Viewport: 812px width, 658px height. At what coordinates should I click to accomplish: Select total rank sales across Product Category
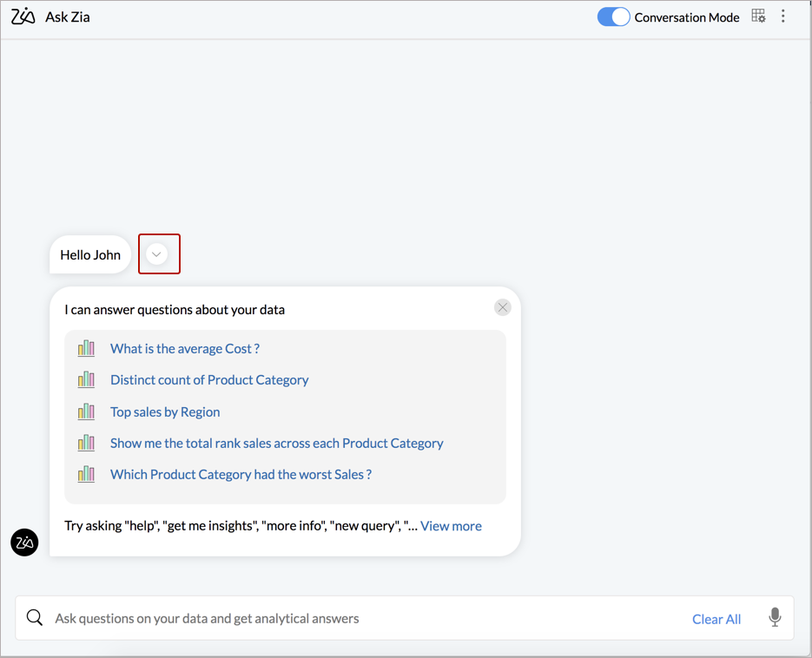point(276,444)
